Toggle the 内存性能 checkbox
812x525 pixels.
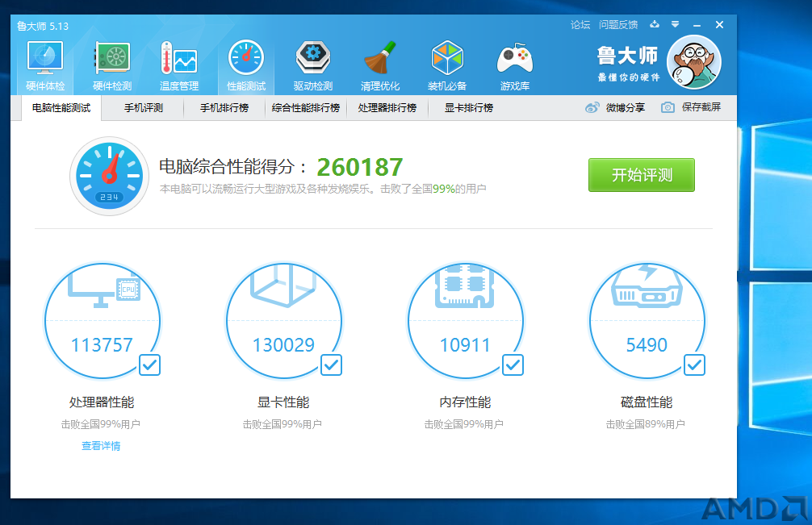(x=513, y=365)
